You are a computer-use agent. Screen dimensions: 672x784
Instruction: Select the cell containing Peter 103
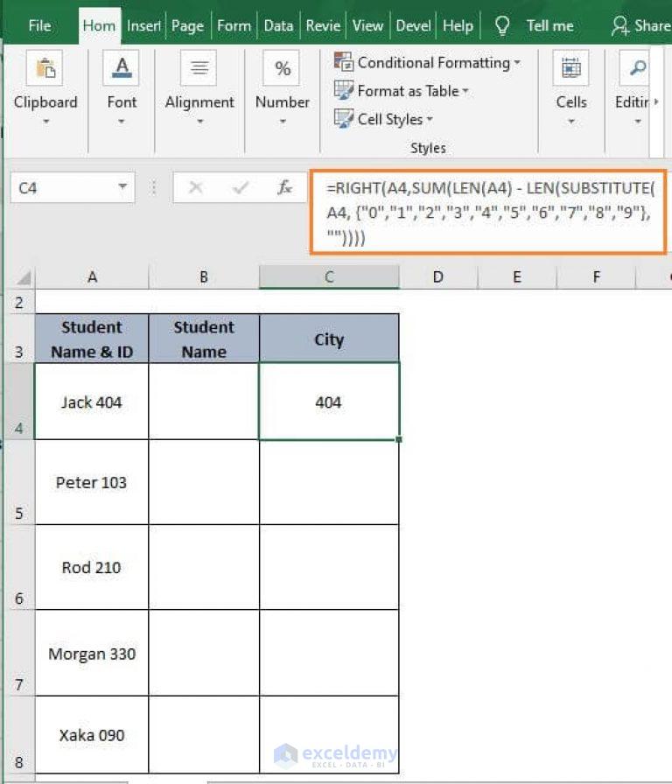click(92, 482)
